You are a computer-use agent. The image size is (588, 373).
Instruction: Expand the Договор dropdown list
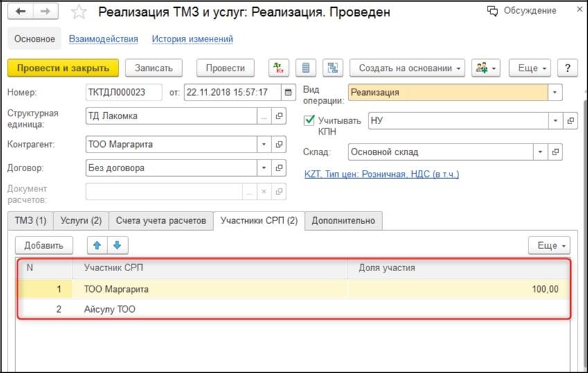tap(264, 168)
